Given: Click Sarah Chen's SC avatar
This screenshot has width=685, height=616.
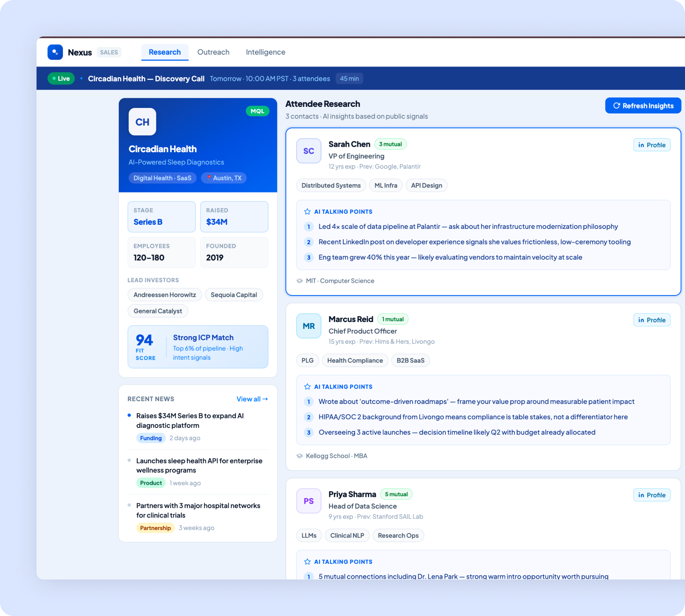Looking at the screenshot, I should pyautogui.click(x=308, y=151).
